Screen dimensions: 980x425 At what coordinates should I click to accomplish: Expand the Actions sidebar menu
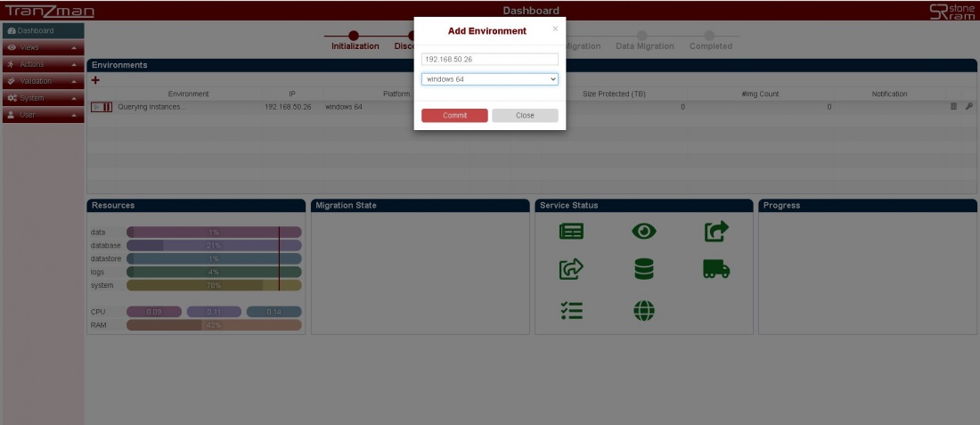coord(43,64)
